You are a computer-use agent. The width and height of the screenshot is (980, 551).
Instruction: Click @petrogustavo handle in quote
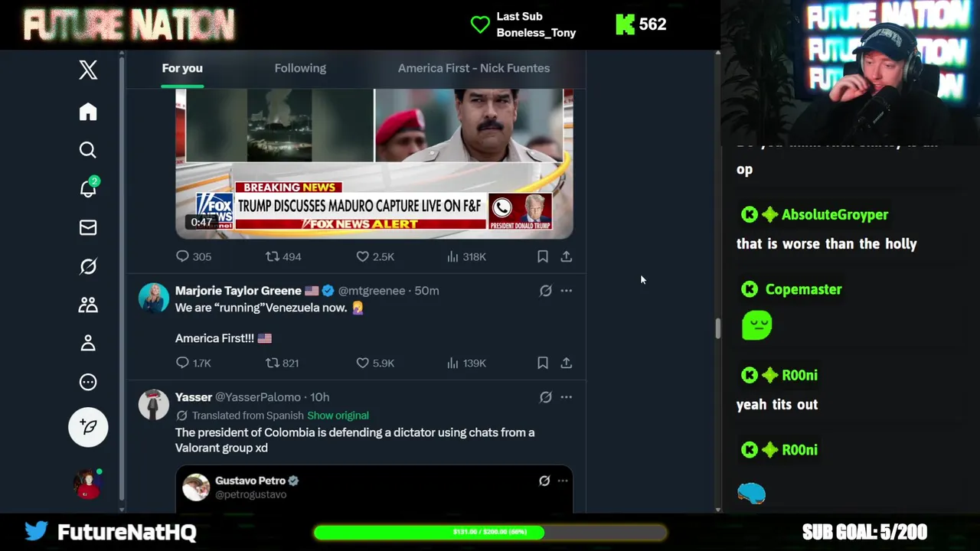pos(250,494)
